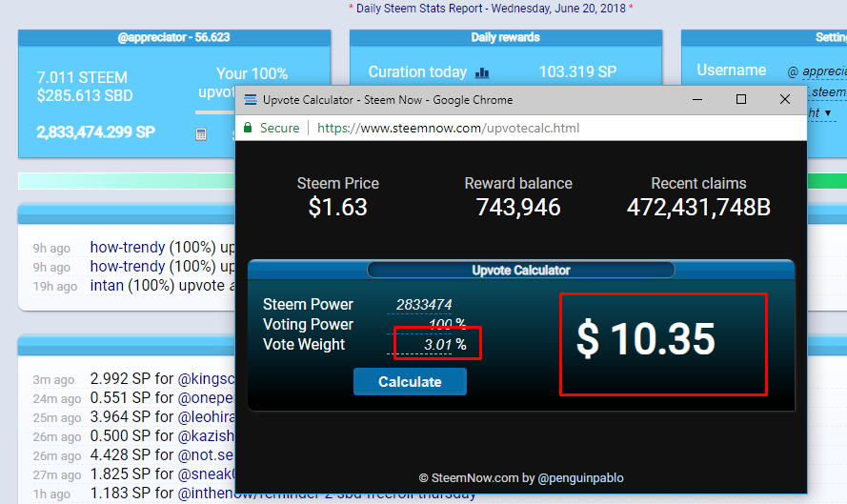Open the @kazish curation link

coord(206,436)
